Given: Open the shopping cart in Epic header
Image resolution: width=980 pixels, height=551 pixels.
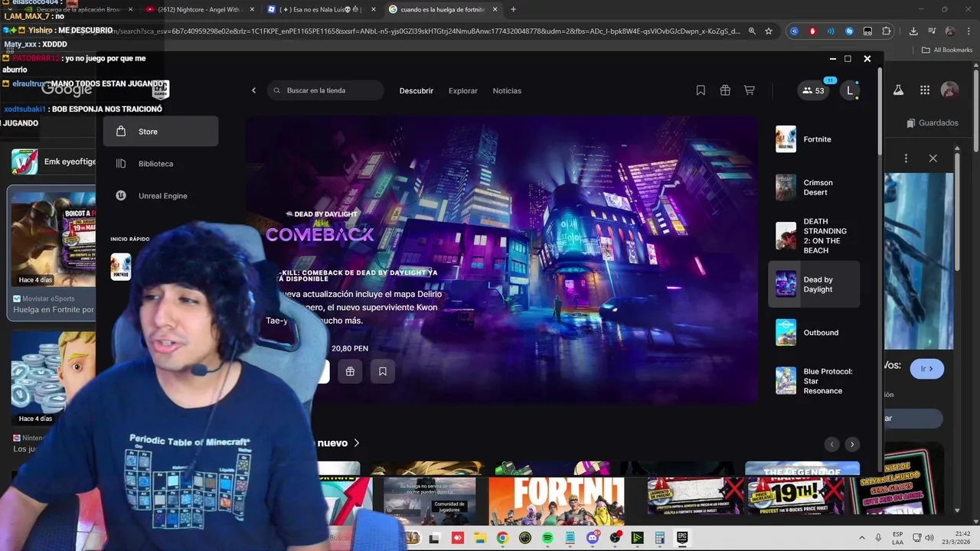Looking at the screenshot, I should [x=750, y=90].
